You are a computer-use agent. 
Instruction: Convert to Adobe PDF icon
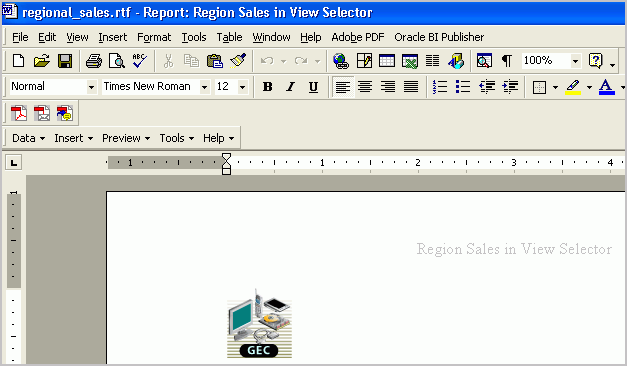pyautogui.click(x=18, y=113)
